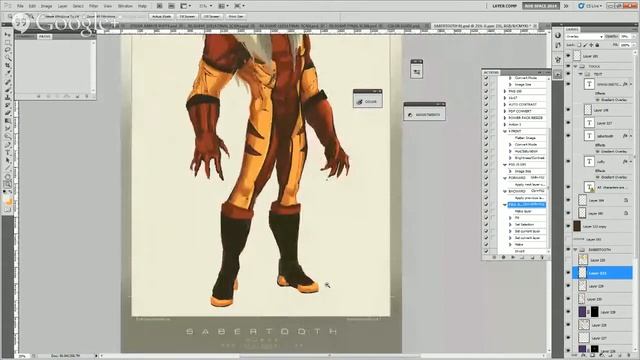Select the Lasso tool
The image size is (640, 360).
click(x=8, y=49)
